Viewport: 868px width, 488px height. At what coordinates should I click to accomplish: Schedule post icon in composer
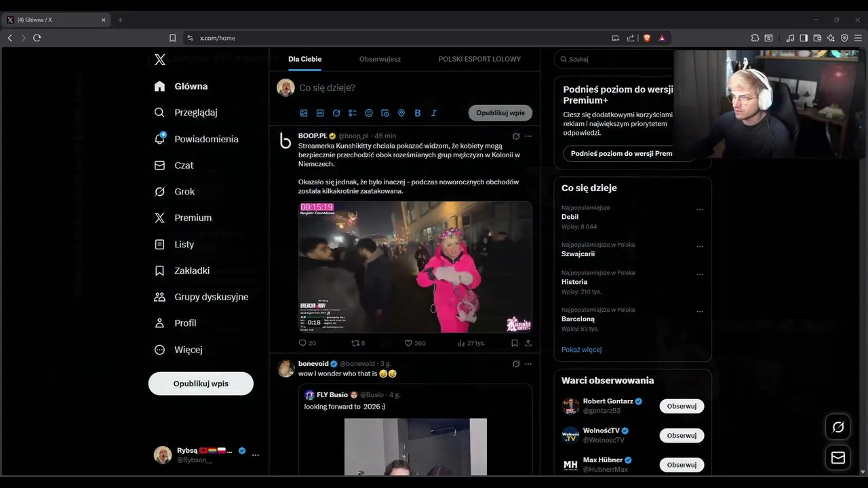[x=385, y=113]
